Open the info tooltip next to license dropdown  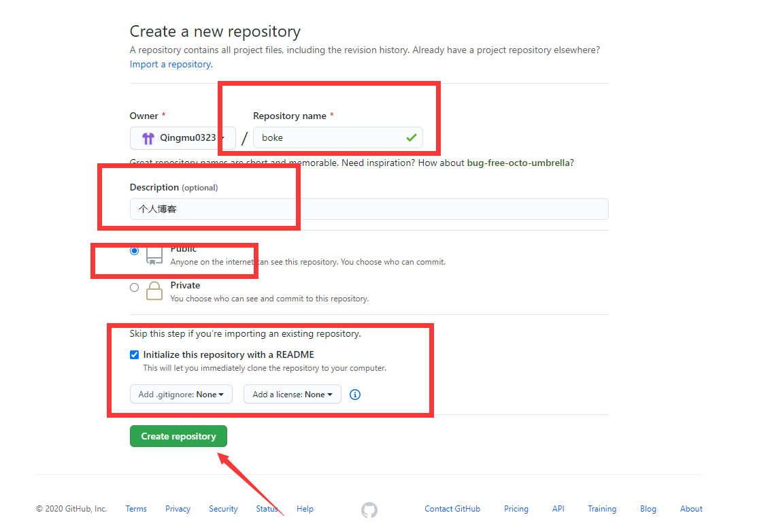tap(354, 394)
